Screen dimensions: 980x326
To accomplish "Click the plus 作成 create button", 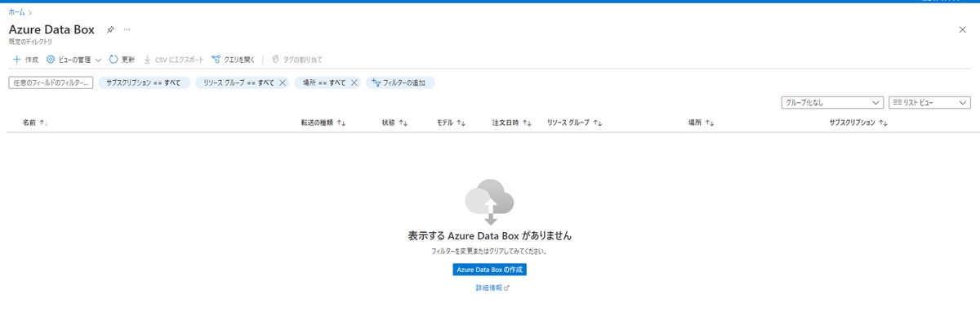I will pos(25,60).
